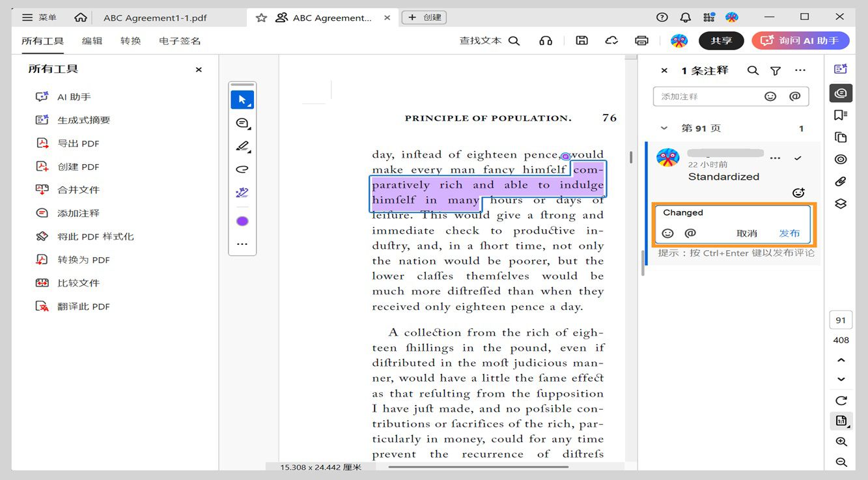The image size is (868, 480).
Task: Click the 添加注释 input field
Action: (731, 96)
